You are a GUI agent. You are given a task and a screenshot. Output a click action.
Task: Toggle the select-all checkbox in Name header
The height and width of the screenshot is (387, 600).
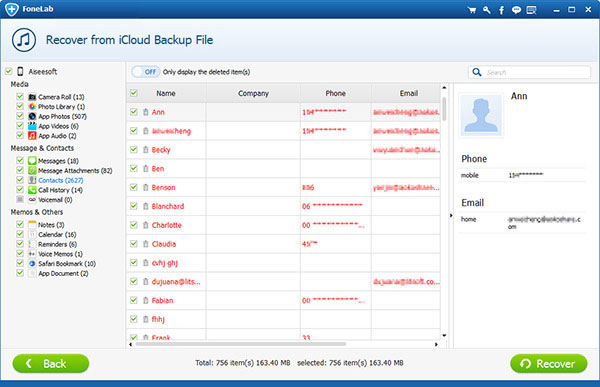(134, 93)
